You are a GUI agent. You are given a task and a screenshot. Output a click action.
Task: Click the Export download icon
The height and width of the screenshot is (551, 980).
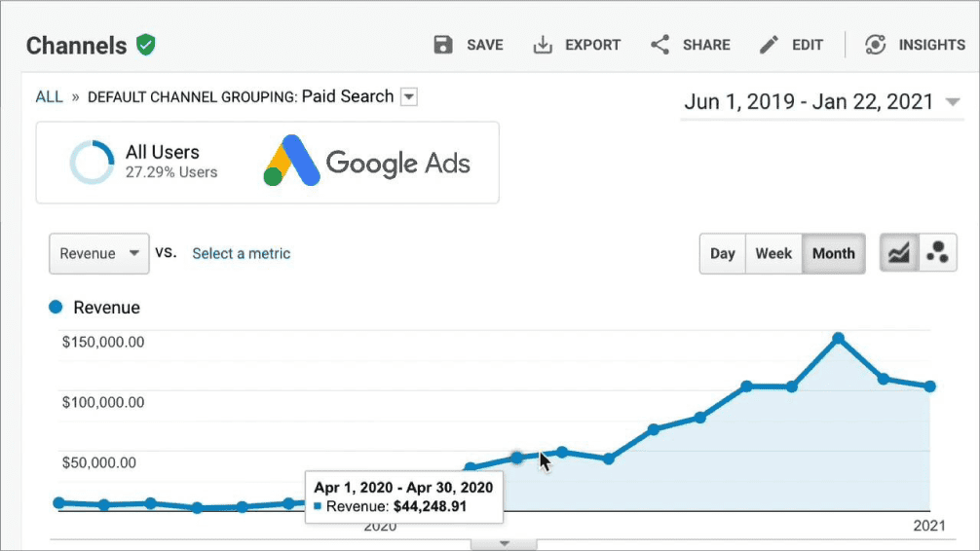click(543, 45)
